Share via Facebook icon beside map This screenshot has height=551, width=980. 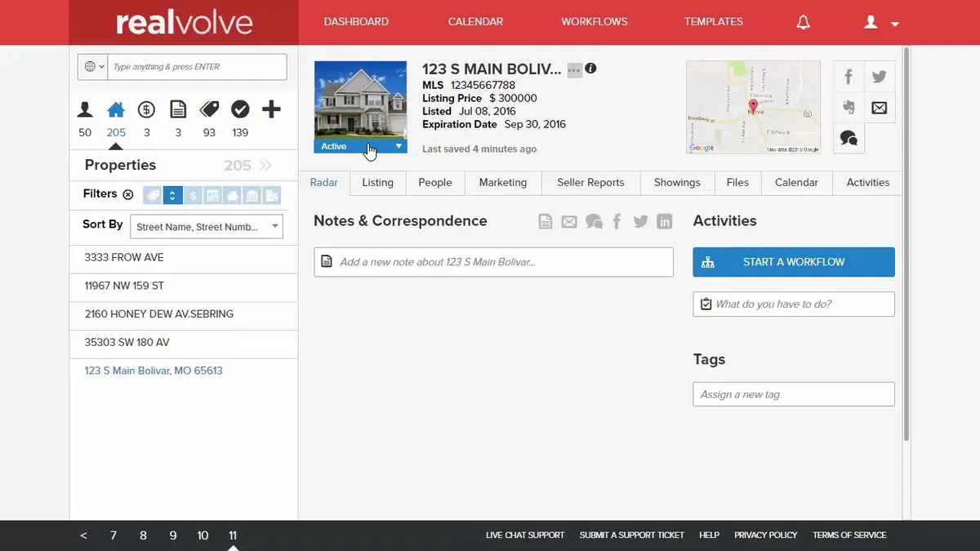click(x=849, y=78)
